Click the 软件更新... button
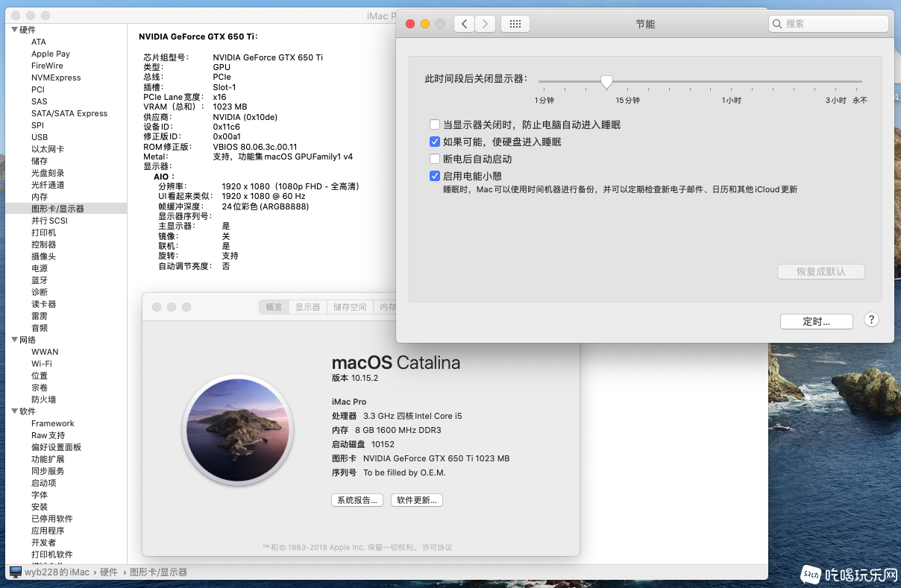The image size is (901, 588). 417,500
